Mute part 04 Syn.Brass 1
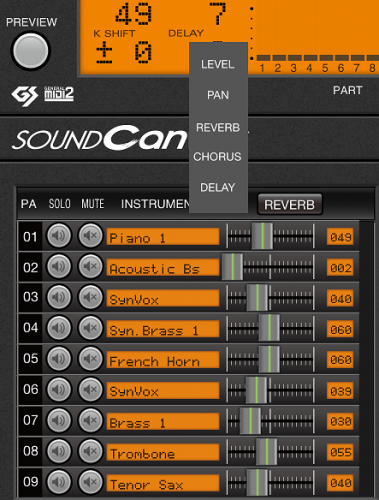Screen dimensions: 379x500 (x=90, y=328)
